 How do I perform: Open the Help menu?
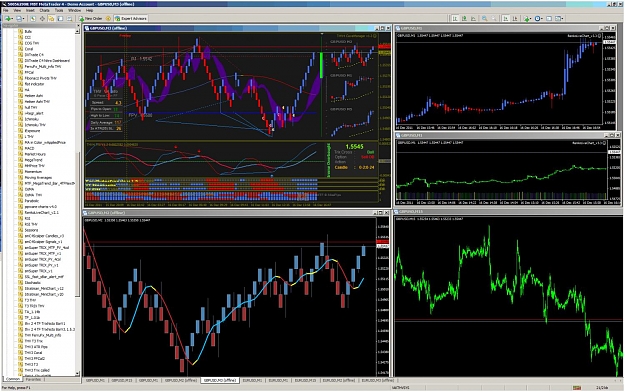coord(90,10)
